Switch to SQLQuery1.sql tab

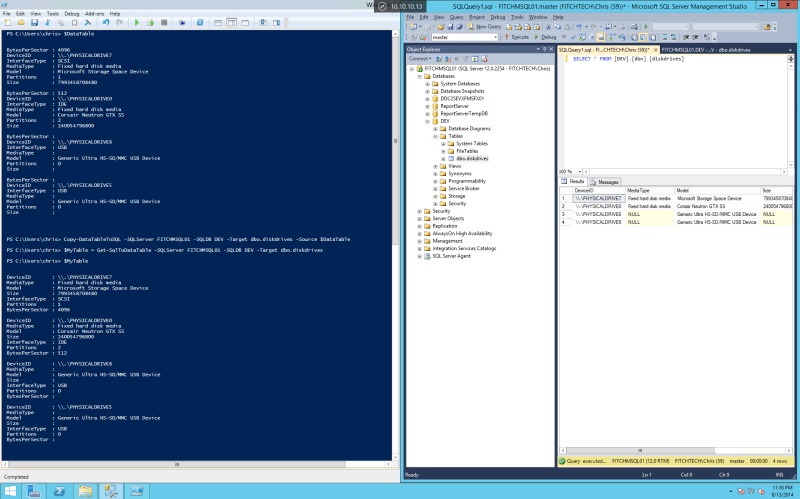[x=604, y=50]
